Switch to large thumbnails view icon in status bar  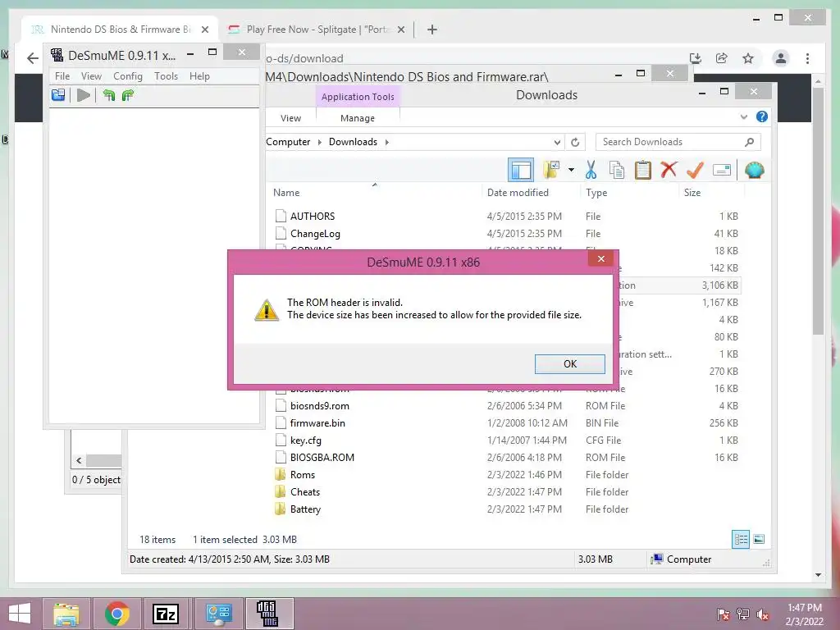759,540
